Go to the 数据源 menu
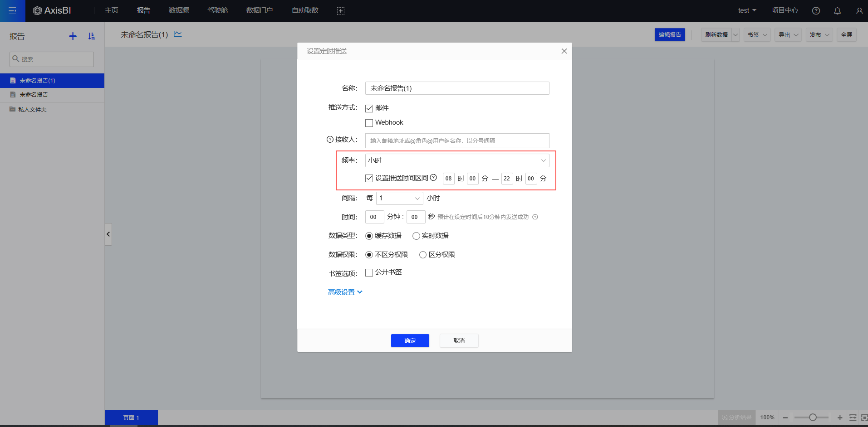 [x=179, y=10]
